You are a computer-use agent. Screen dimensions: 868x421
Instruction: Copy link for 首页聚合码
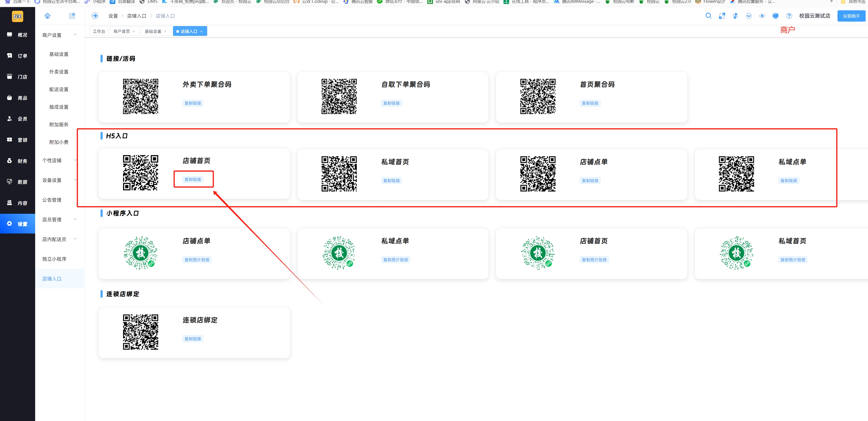pos(590,103)
